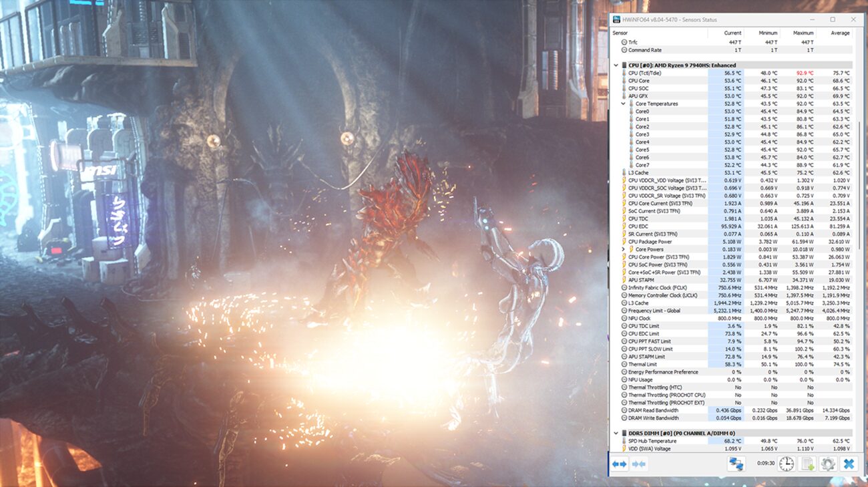868x487 pixels.
Task: Click the red 92.9 °C maximum value
Action: point(804,73)
